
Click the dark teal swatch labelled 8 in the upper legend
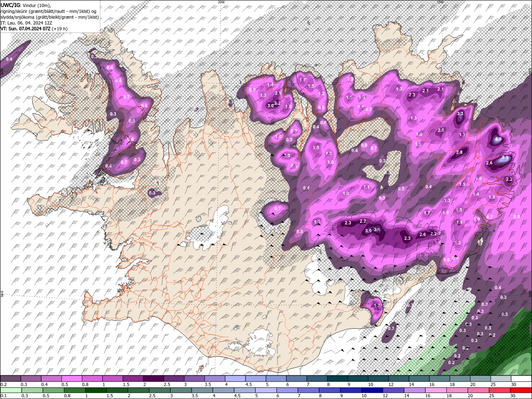click(337, 379)
